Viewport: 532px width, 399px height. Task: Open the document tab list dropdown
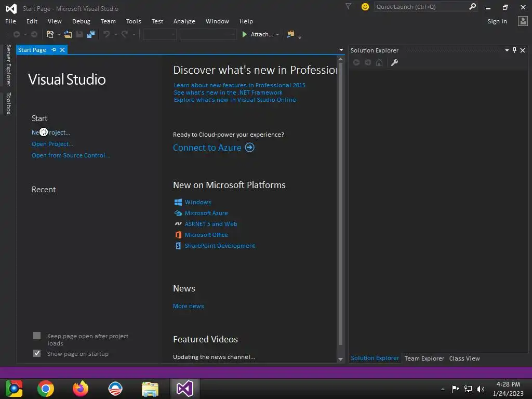click(x=341, y=50)
